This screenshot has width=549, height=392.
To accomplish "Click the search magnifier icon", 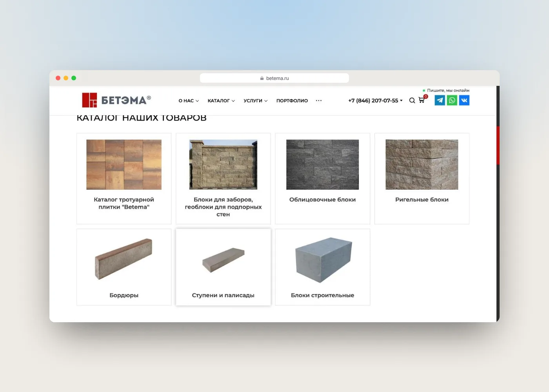I will (x=412, y=100).
